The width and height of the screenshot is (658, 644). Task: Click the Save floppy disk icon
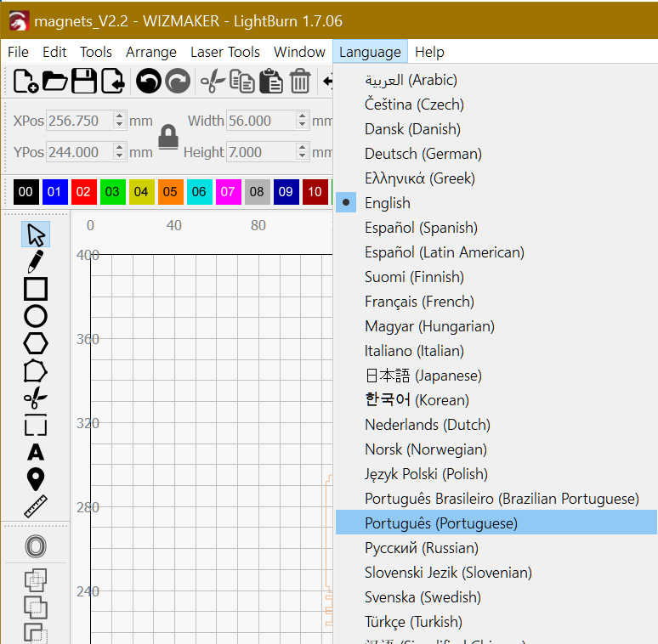coord(84,81)
